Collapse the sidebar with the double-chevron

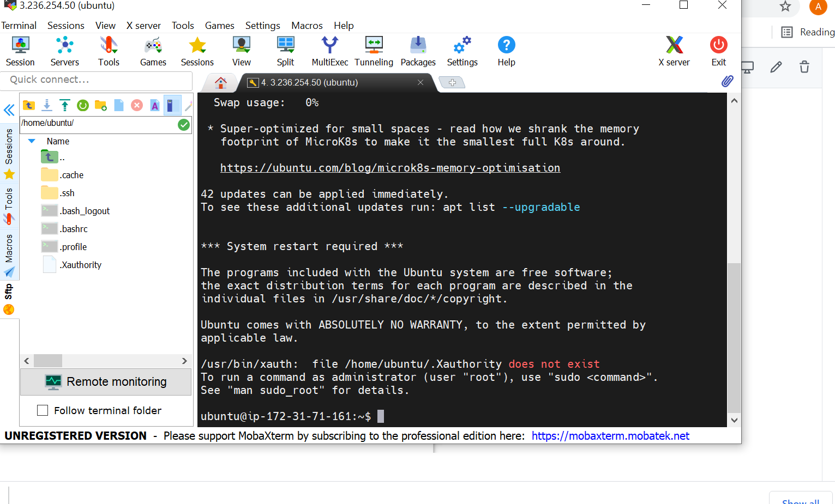coord(9,110)
